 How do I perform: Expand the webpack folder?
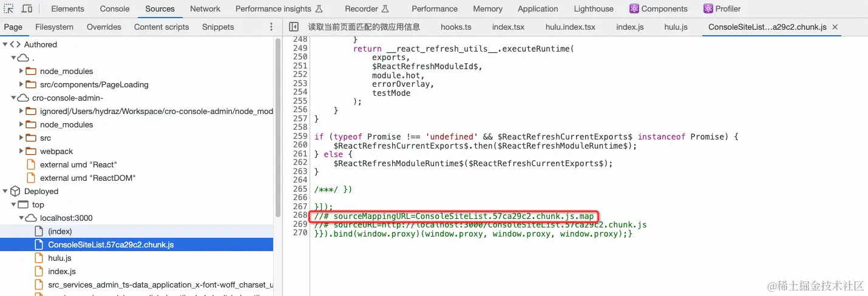[21, 151]
